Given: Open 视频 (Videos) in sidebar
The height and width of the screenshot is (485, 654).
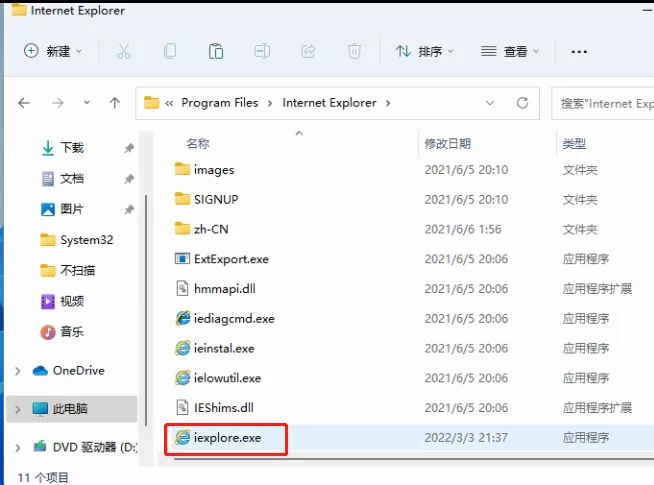Looking at the screenshot, I should pyautogui.click(x=63, y=301).
